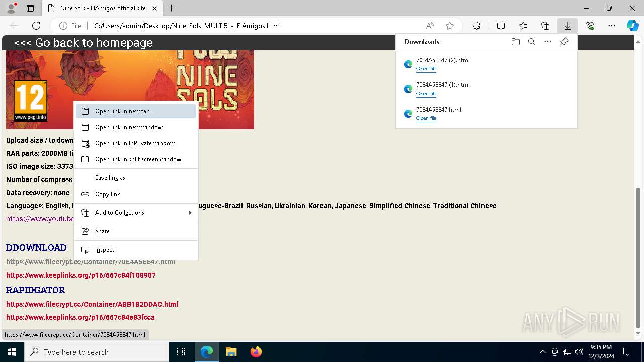
Task: Click the browser profile avatar icon
Action: tap(11, 8)
